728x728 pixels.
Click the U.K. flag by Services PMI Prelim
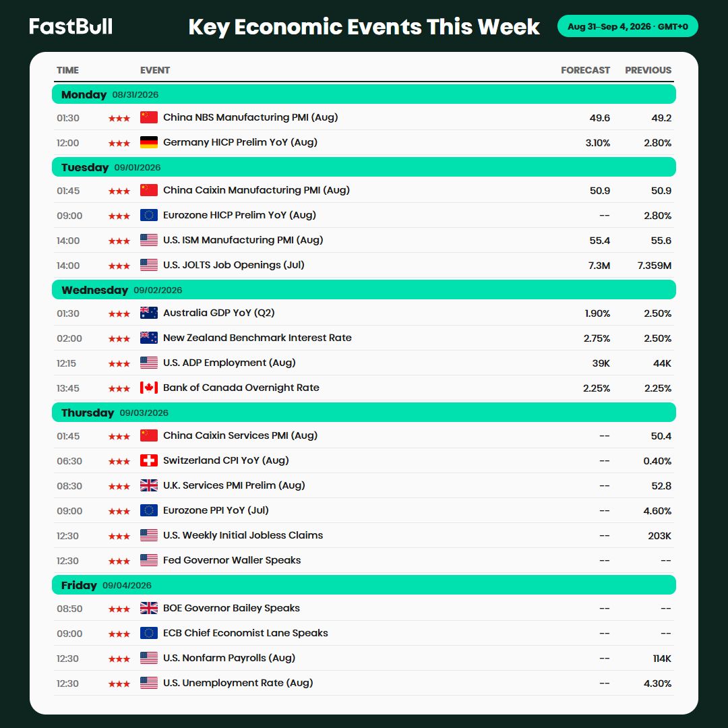pos(148,485)
